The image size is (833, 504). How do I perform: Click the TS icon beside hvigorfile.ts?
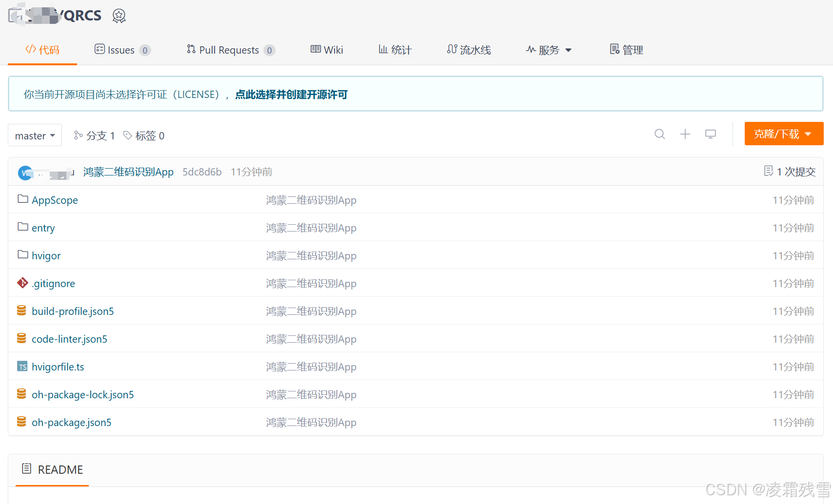22,367
